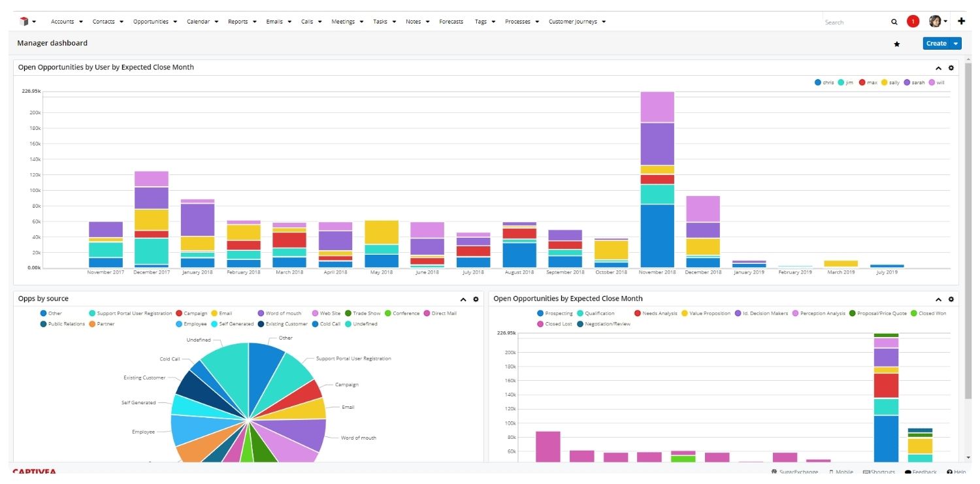
Task: Open the Accounts module dropdown arrow
Action: point(81,22)
